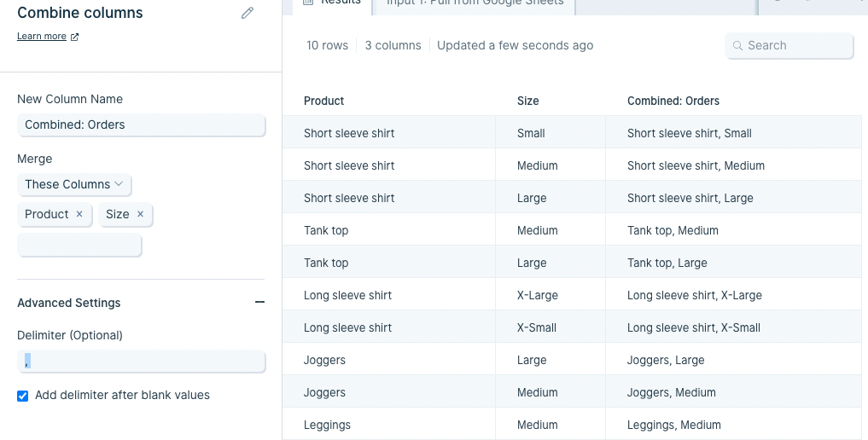Open the Learn more link
868x440 pixels.
pyautogui.click(x=42, y=37)
